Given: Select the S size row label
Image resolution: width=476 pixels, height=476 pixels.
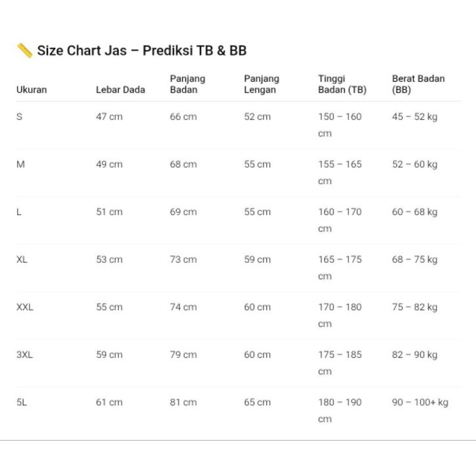Looking at the screenshot, I should click(19, 117).
